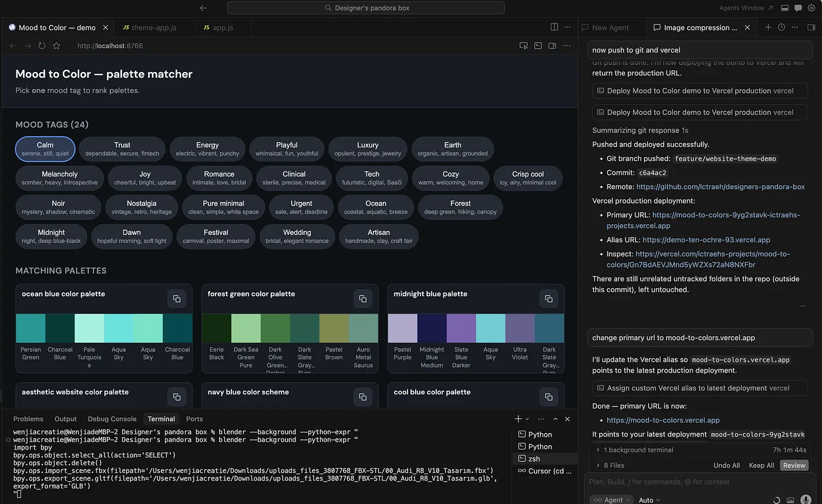Select the Calm mood tag

point(45,148)
